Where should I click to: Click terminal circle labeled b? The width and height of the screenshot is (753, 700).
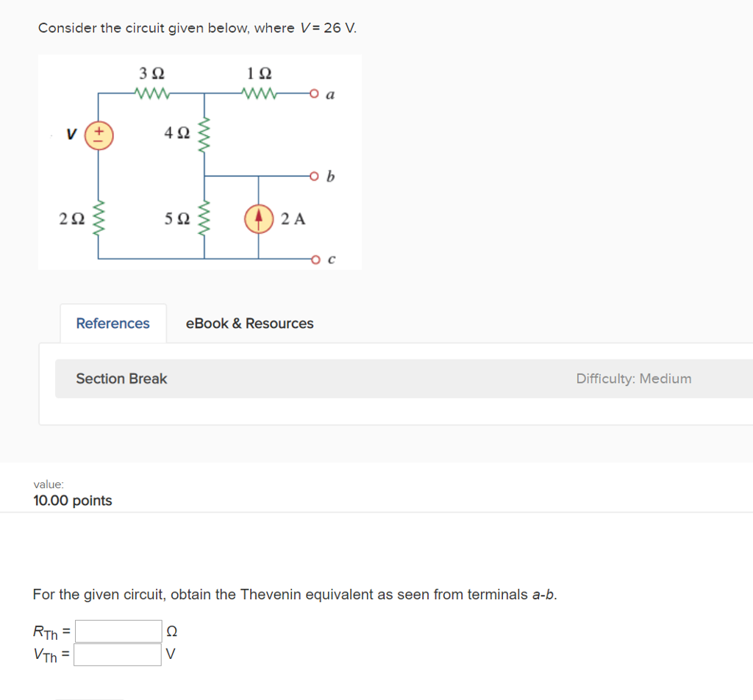314,176
